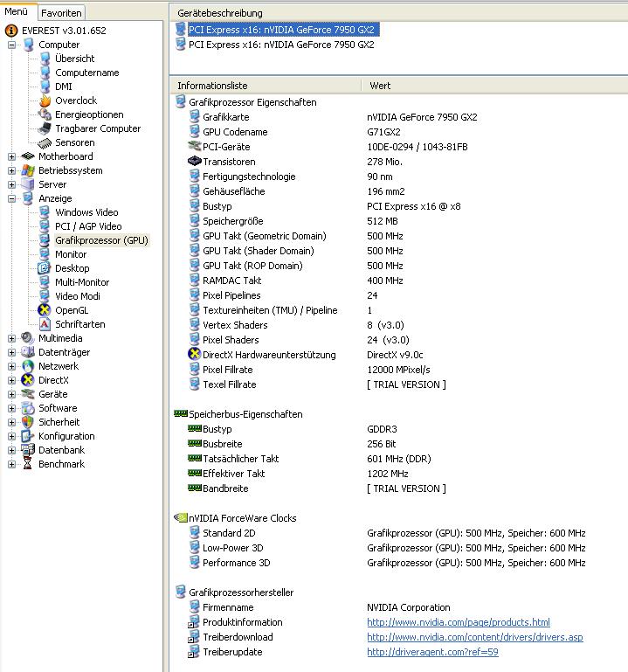Click the Speicherbus-Eigenschaften memory icon
Image resolution: width=628 pixels, height=672 pixels.
point(181,414)
